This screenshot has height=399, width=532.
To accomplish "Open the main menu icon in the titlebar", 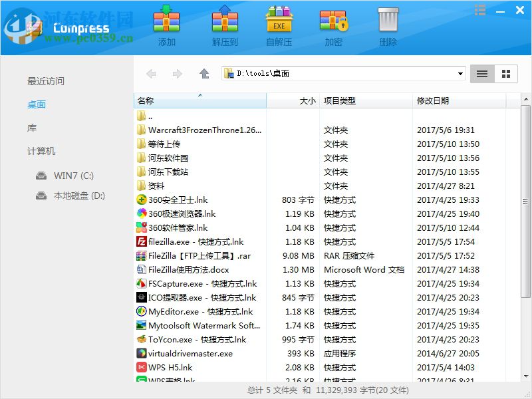I will click(x=480, y=10).
